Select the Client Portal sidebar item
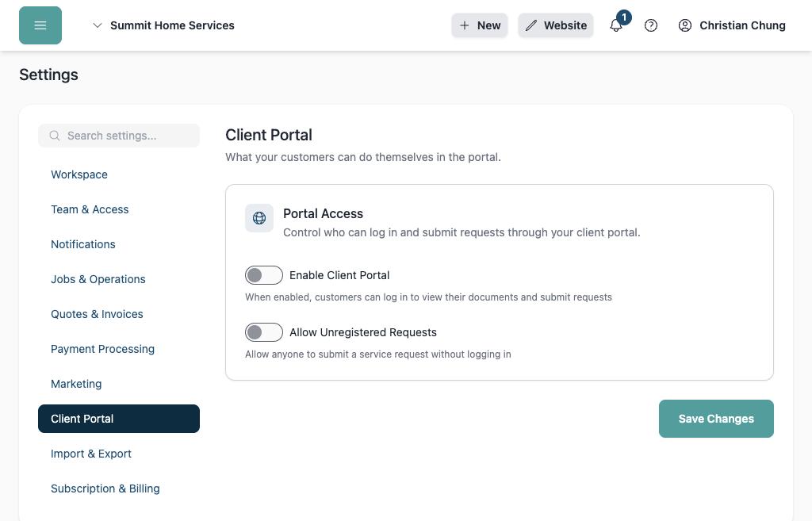The height and width of the screenshot is (521, 812). pos(119,419)
